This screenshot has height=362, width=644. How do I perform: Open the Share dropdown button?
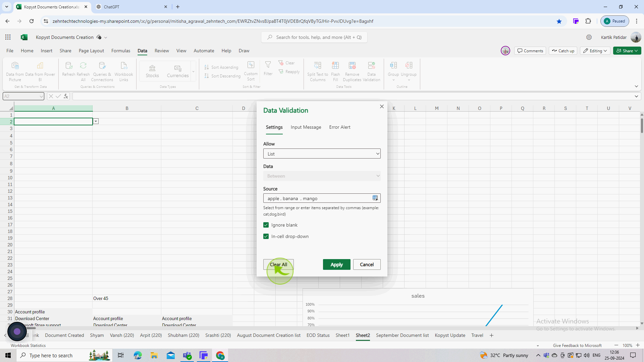click(627, 51)
